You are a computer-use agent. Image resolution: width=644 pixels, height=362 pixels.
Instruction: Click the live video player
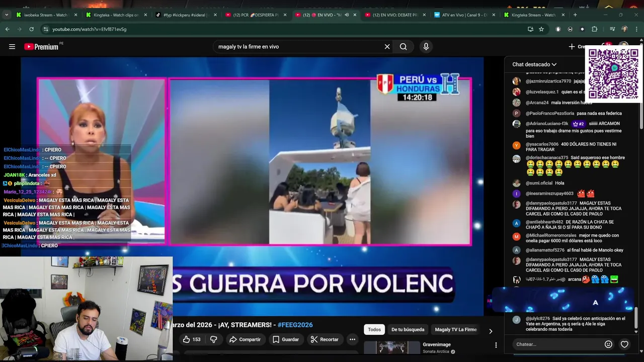pos(252,186)
